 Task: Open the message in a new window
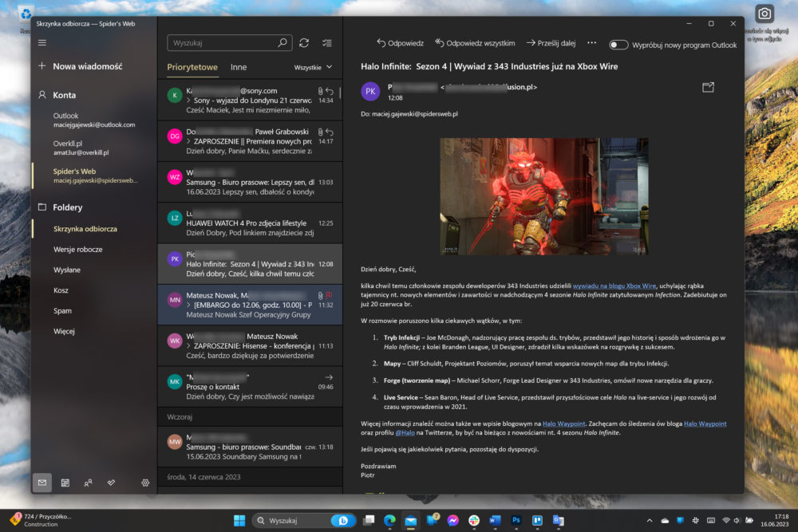pyautogui.click(x=708, y=88)
